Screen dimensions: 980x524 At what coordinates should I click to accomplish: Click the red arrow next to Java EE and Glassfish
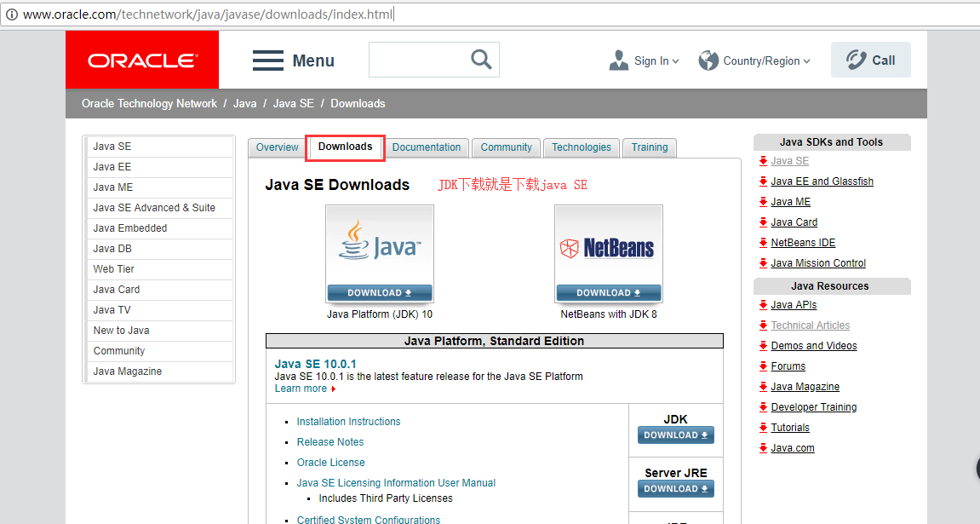point(763,181)
